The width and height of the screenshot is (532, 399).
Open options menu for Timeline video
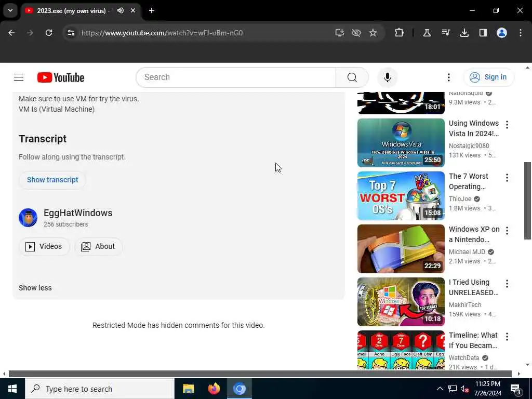[507, 336]
